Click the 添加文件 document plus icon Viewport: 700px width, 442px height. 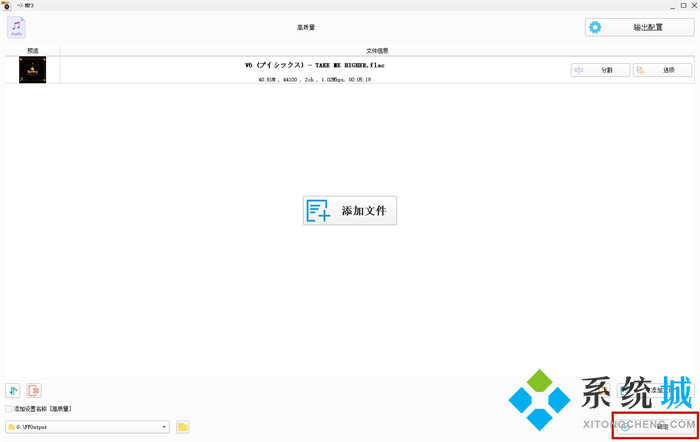click(319, 210)
